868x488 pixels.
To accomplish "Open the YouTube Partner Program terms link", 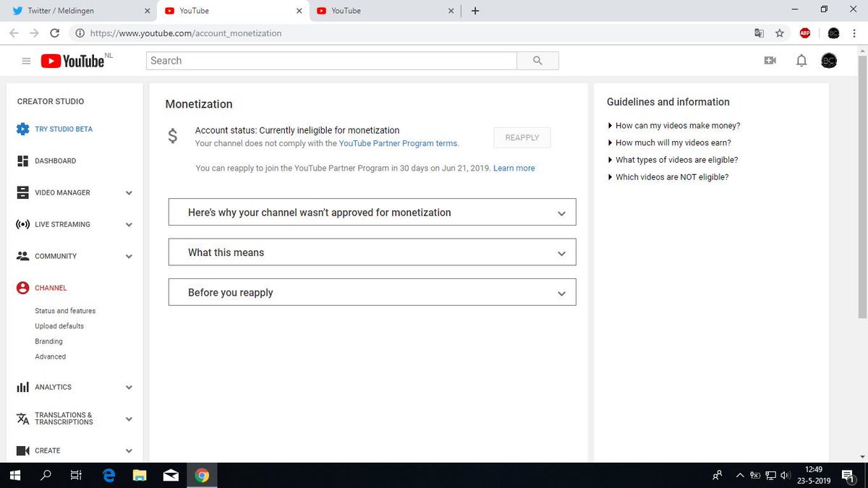I will pos(398,143).
